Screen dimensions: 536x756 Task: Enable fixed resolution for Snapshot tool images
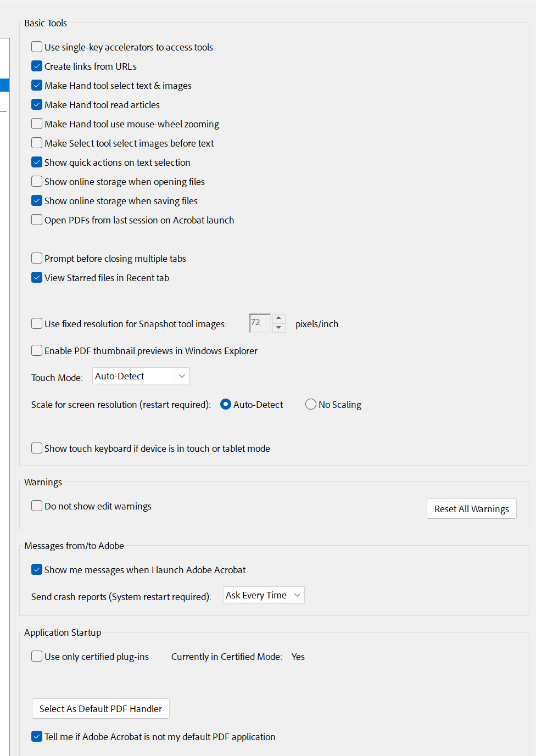[x=37, y=323]
